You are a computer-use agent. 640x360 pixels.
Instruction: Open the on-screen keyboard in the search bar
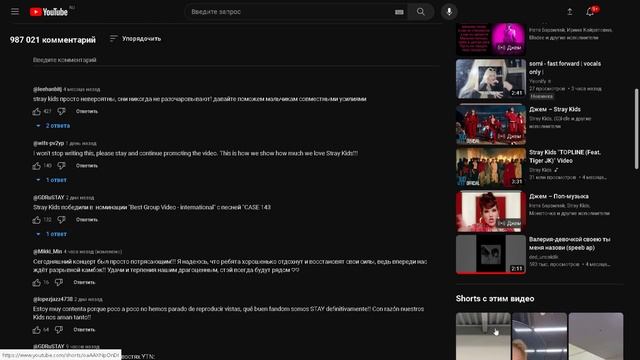(x=399, y=12)
